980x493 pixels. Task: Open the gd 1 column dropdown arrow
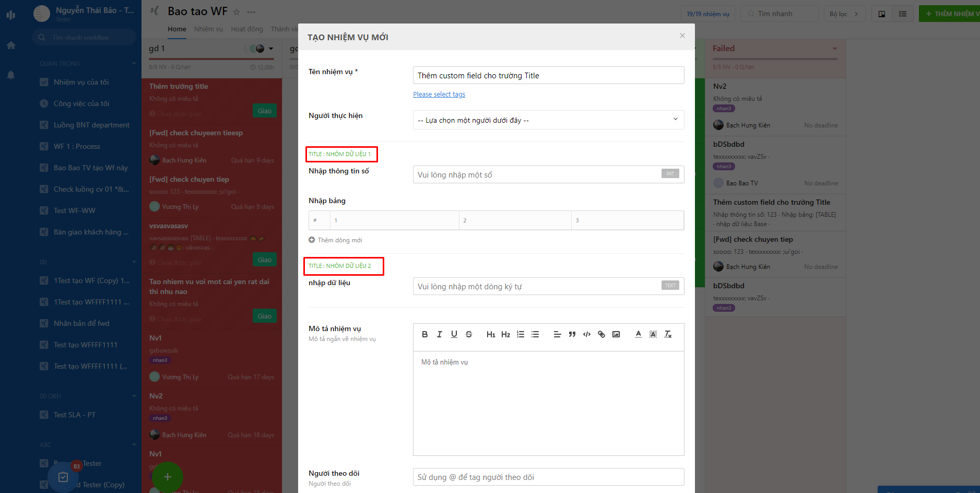pyautogui.click(x=271, y=49)
